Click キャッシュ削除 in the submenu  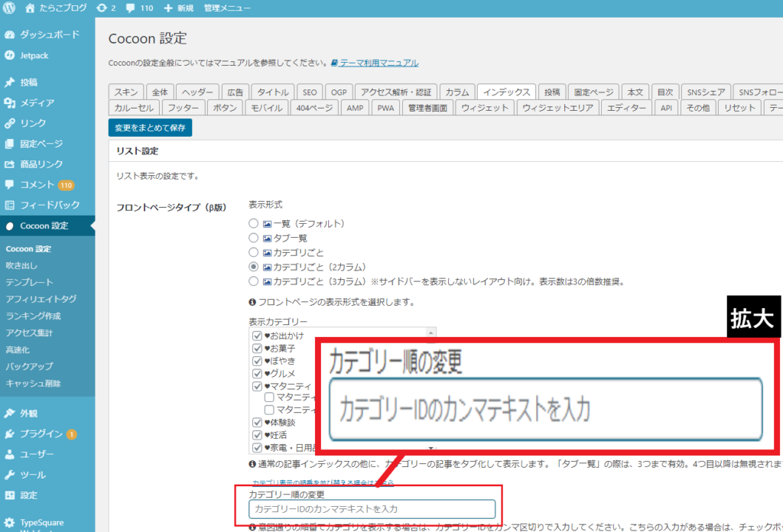[x=33, y=383]
